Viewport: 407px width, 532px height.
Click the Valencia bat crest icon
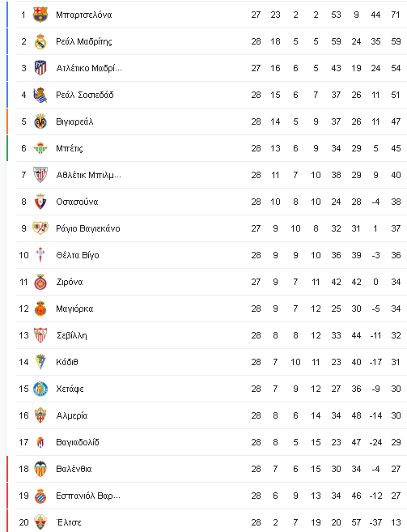(40, 469)
